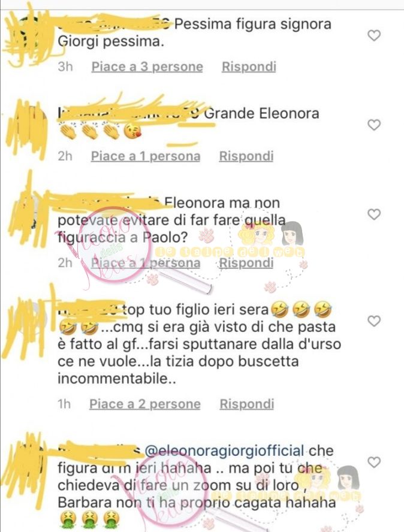The height and width of the screenshot is (532, 404).
Task: View 'Piace a 1 persona' on Paolo comment
Action: [x=146, y=262]
